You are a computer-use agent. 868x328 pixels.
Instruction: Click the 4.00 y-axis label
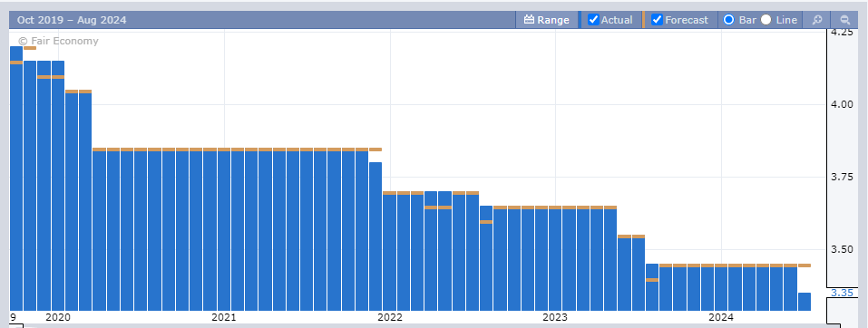pos(841,104)
